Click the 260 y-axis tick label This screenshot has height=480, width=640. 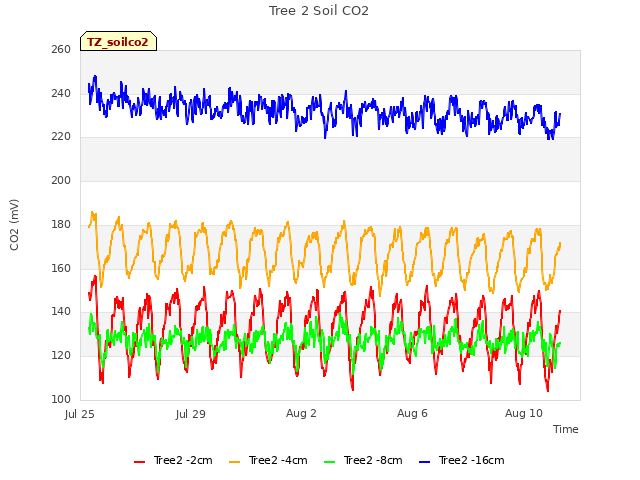click(61, 49)
